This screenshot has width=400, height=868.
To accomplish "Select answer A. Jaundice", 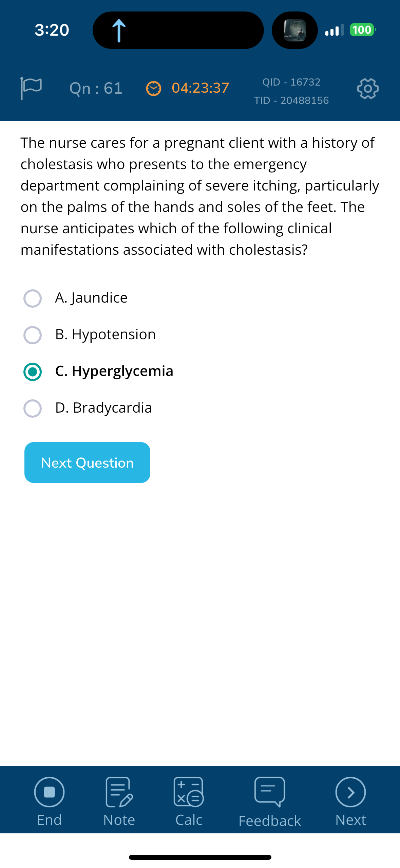I will click(76, 298).
